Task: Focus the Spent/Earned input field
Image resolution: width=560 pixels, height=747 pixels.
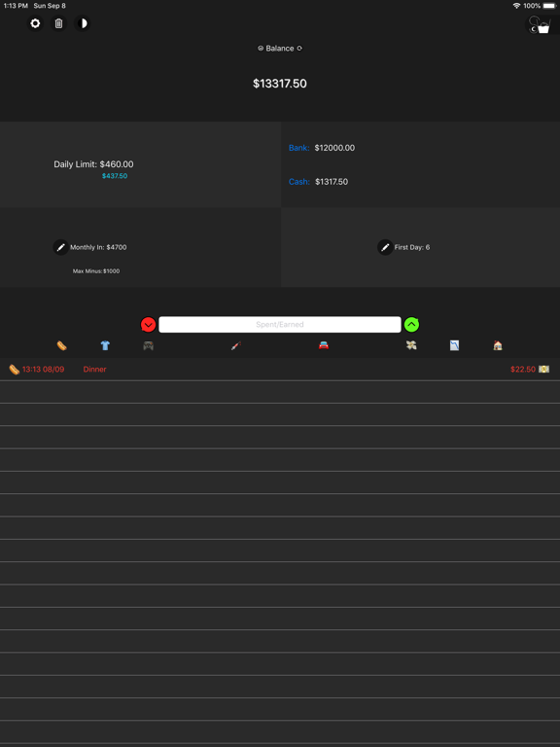Action: click(x=280, y=325)
